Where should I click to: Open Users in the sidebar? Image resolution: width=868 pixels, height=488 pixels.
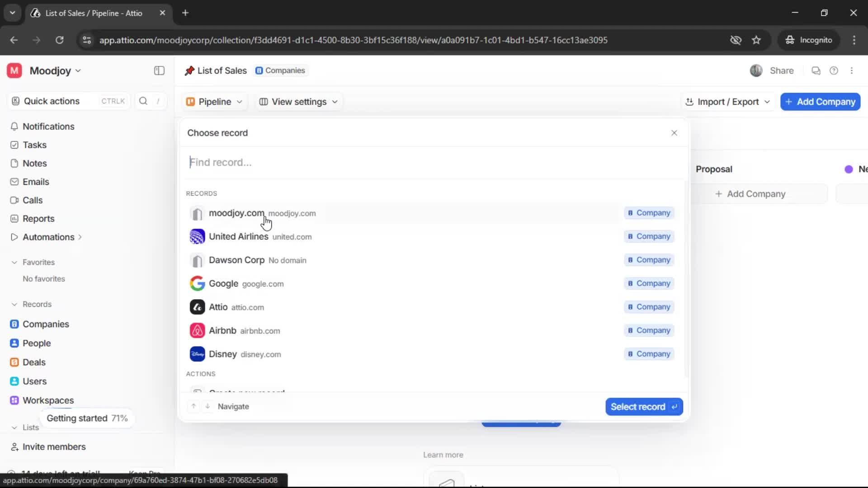coord(34,381)
